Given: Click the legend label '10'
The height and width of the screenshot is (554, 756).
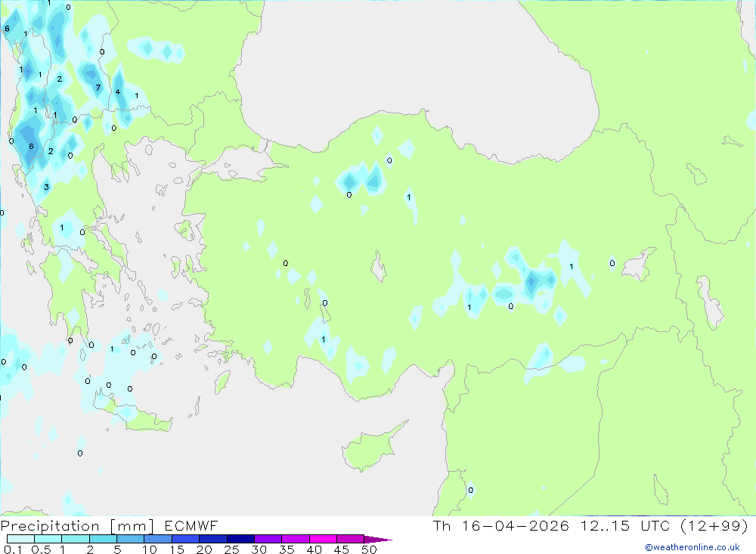Looking at the screenshot, I should pyautogui.click(x=150, y=549).
